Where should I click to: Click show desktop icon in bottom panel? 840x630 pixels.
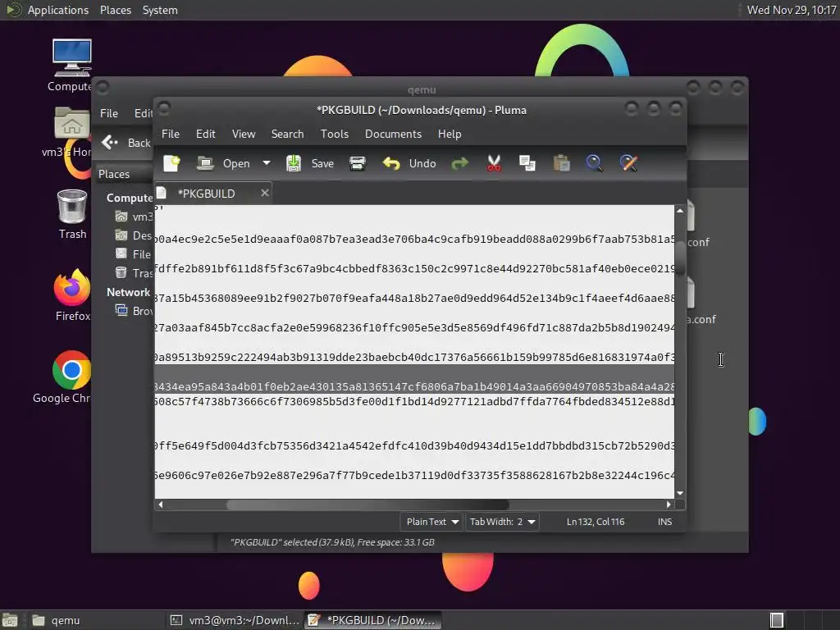click(x=10, y=620)
